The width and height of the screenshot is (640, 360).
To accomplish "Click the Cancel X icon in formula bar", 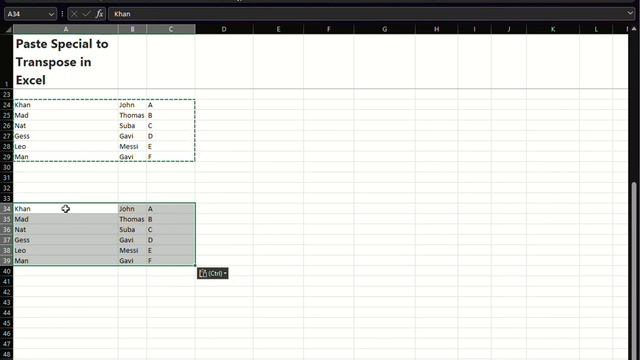I will click(x=74, y=14).
